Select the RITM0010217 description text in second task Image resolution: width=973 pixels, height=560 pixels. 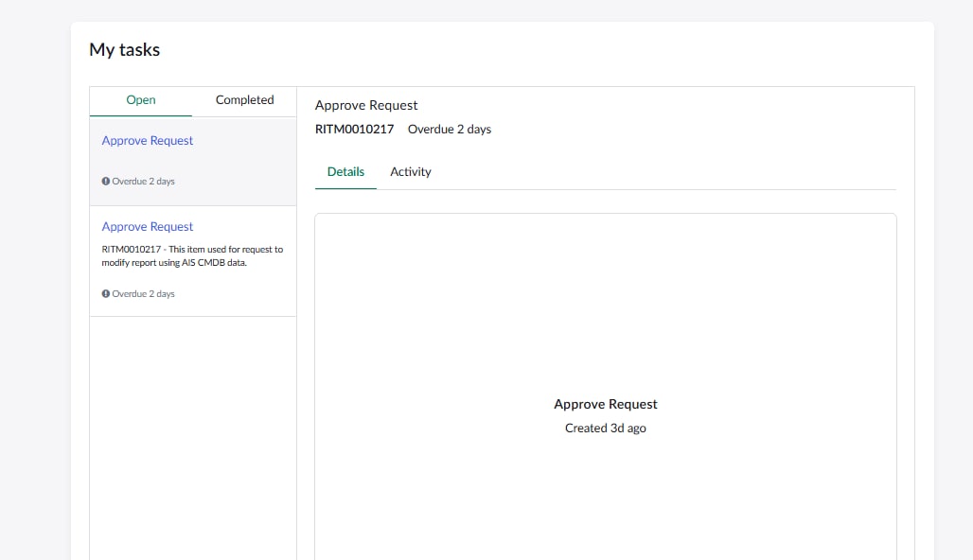192,256
